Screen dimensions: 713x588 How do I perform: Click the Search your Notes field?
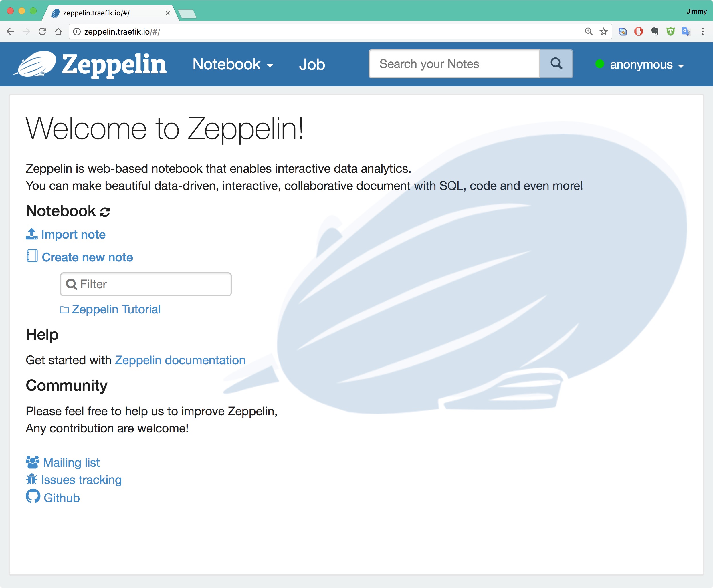[455, 64]
